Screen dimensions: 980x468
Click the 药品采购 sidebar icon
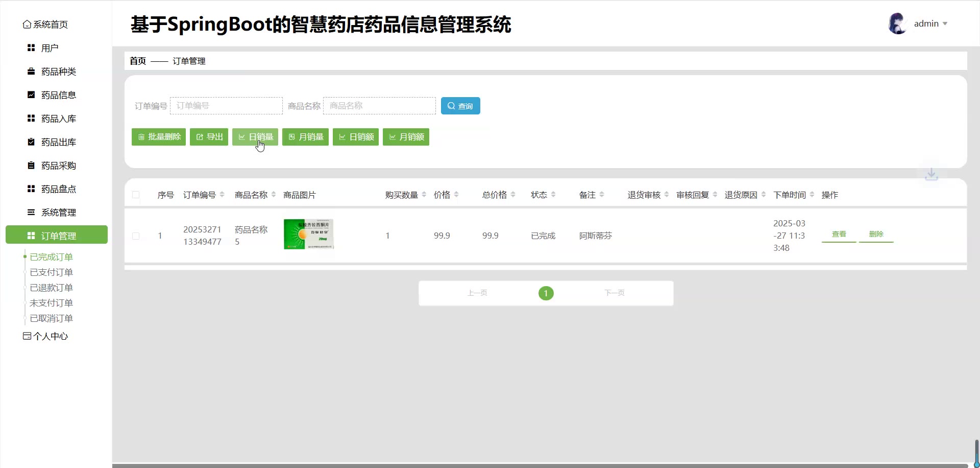click(x=31, y=166)
